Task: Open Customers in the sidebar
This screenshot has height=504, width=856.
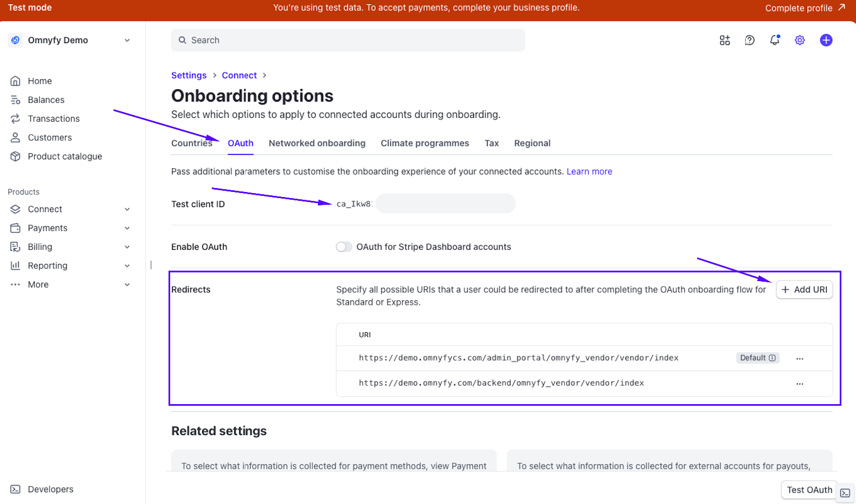Action: click(50, 138)
